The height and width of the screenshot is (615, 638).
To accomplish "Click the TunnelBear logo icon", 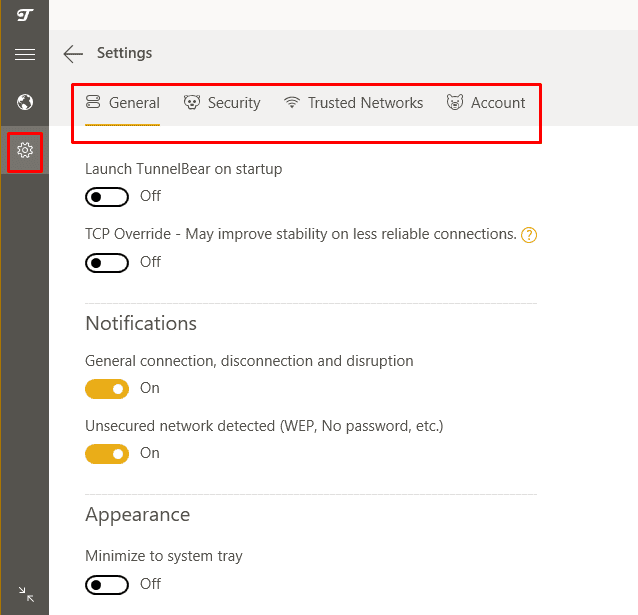I will 25,15.
